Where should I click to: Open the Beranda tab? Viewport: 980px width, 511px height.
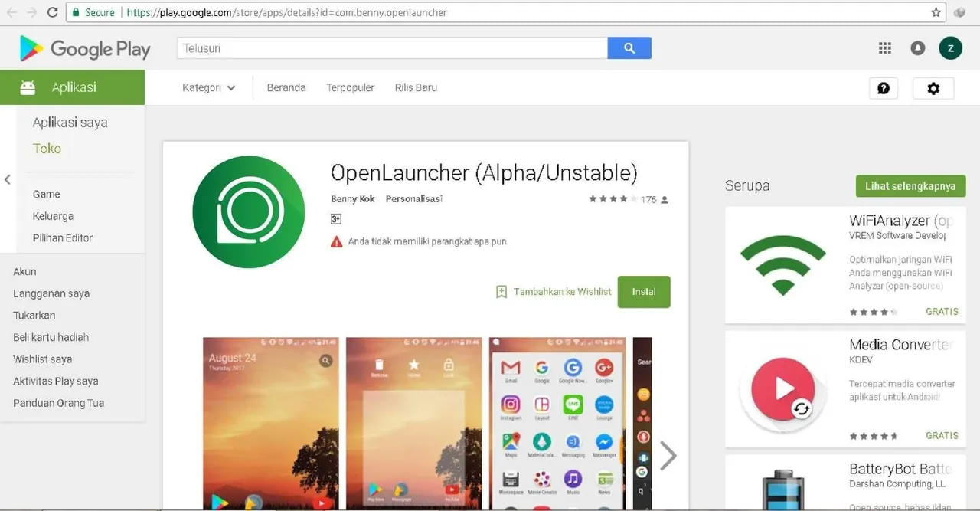[x=286, y=87]
